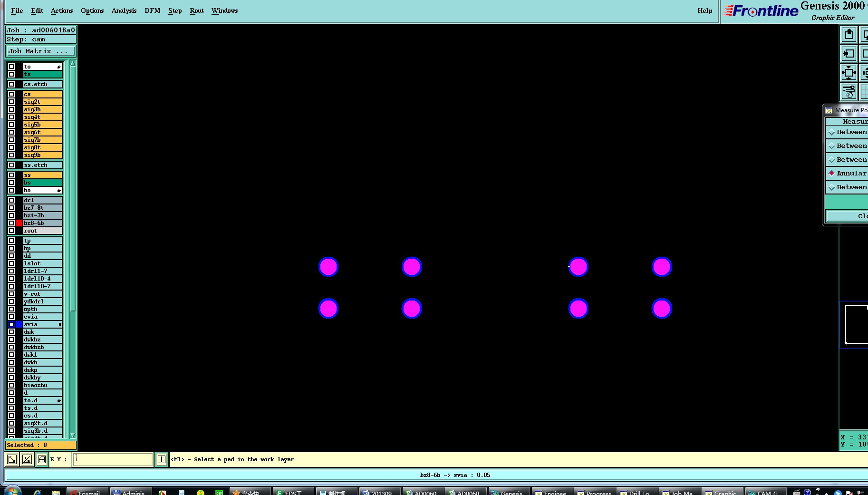Select the v-cut layer row
Screen dimensions: 868x495
(43, 294)
